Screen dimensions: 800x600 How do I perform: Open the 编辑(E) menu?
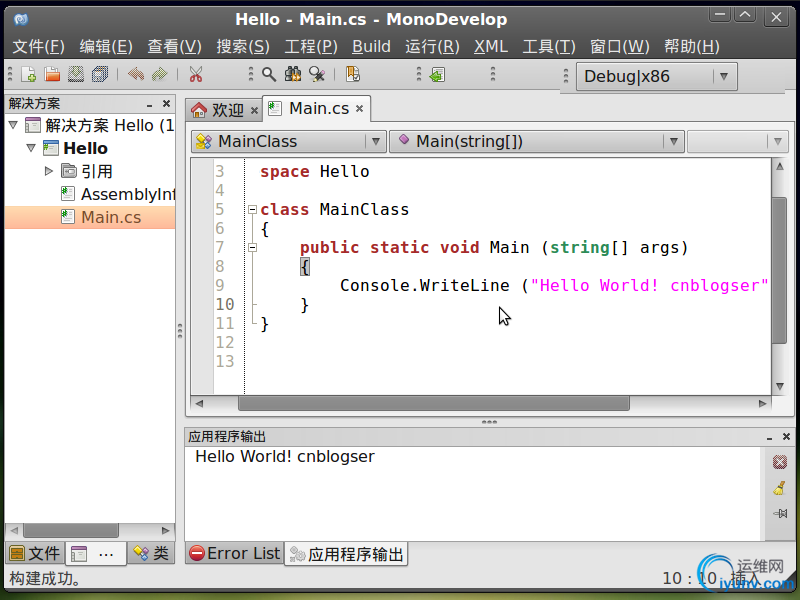tap(106, 47)
